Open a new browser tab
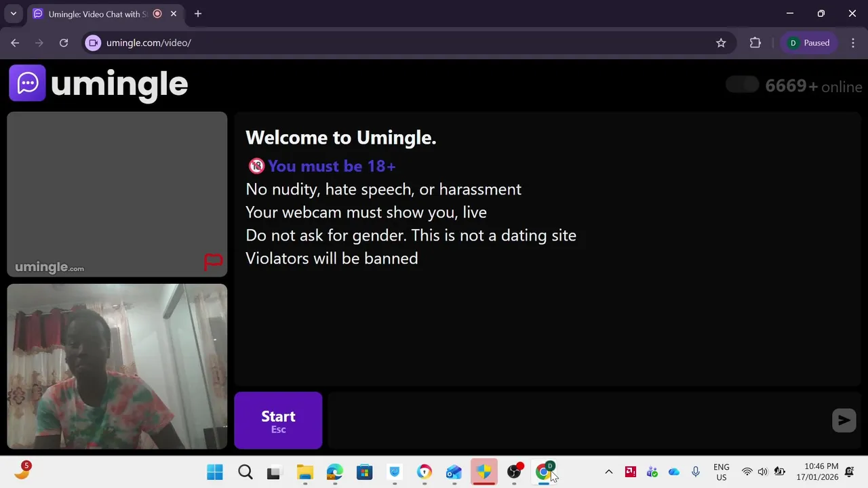This screenshot has width=868, height=488. pos(198,14)
